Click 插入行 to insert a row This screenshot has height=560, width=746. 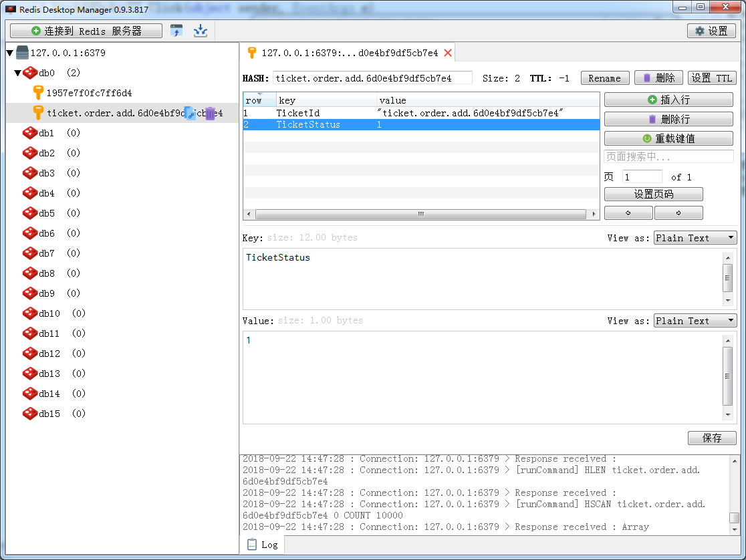668,100
